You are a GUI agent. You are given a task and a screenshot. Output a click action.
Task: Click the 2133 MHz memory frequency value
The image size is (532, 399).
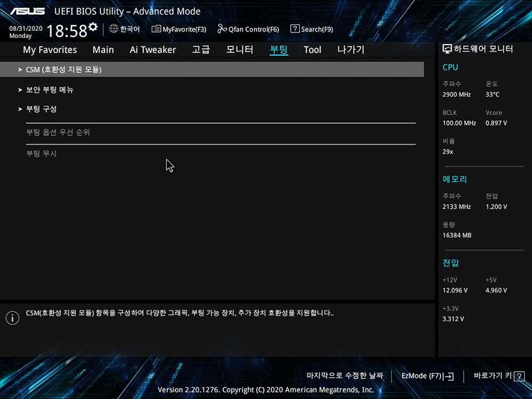tap(456, 207)
